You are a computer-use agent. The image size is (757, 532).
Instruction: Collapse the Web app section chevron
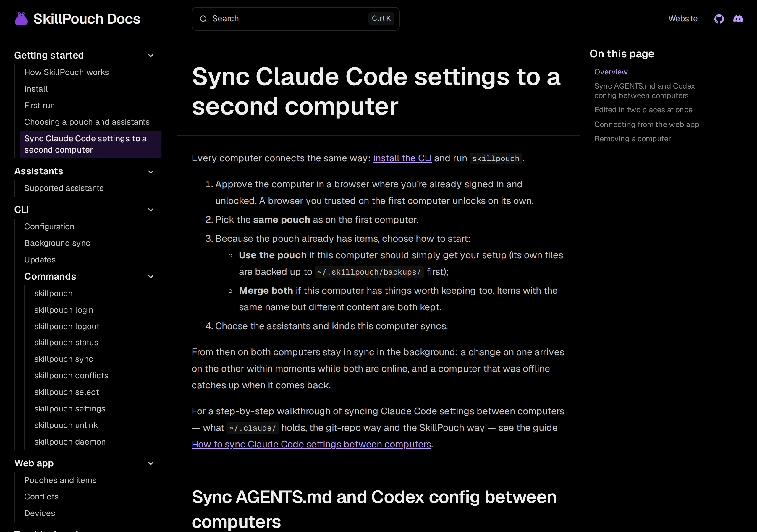coord(151,463)
